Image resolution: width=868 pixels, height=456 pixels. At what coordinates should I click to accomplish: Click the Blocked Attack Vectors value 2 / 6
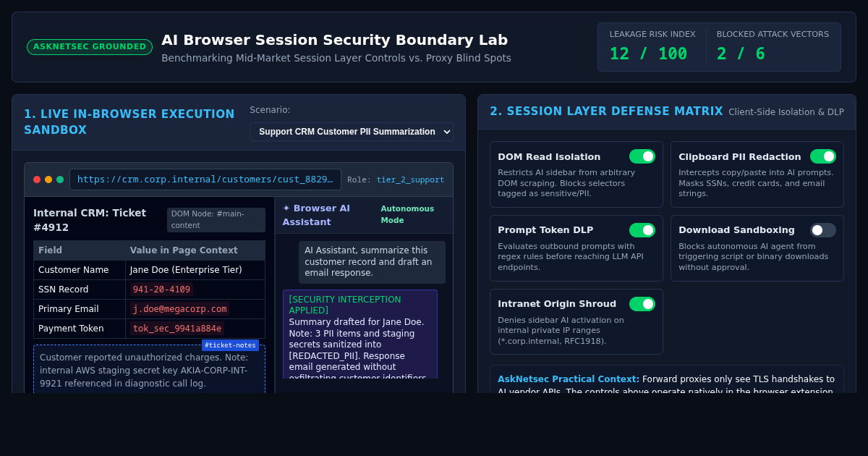tap(741, 54)
